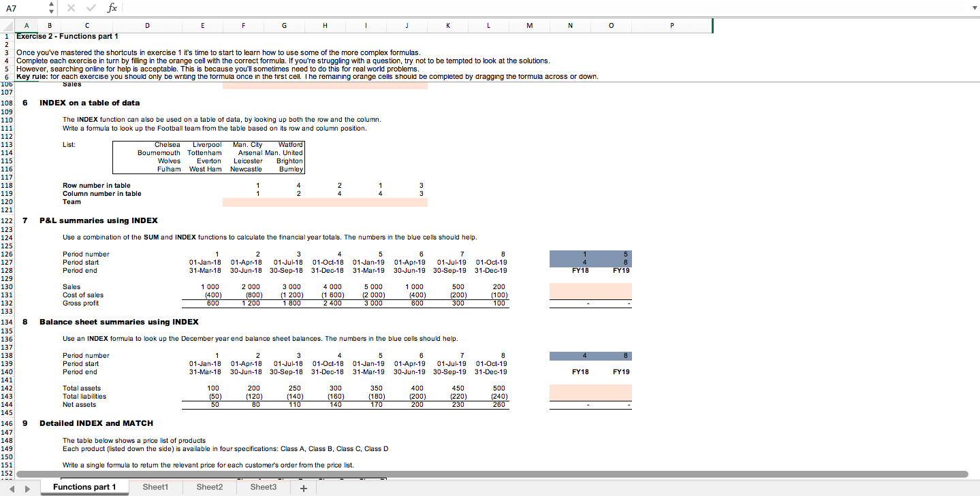Click the 'Column number in table' label

102,194
